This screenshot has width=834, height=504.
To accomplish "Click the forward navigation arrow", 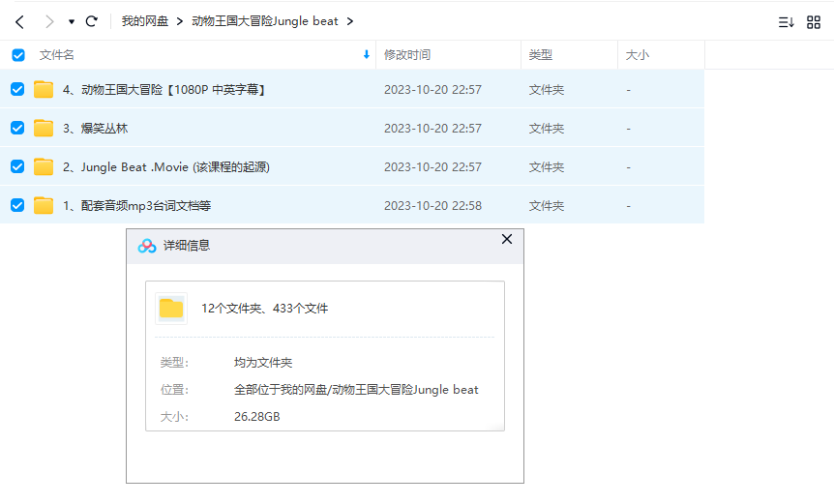I will [48, 21].
